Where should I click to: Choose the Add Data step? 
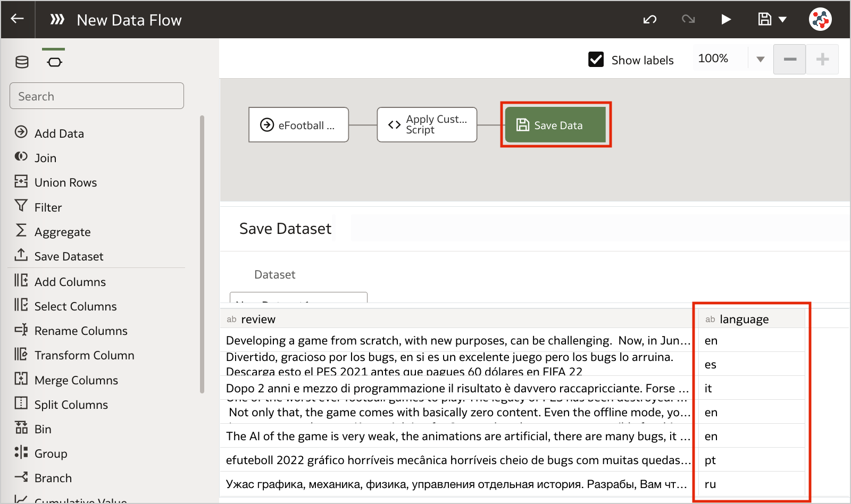[x=49, y=133]
